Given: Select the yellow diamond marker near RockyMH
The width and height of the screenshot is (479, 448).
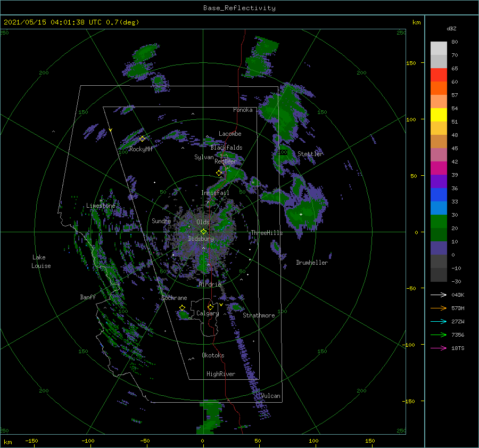Looking at the screenshot, I should point(142,139).
